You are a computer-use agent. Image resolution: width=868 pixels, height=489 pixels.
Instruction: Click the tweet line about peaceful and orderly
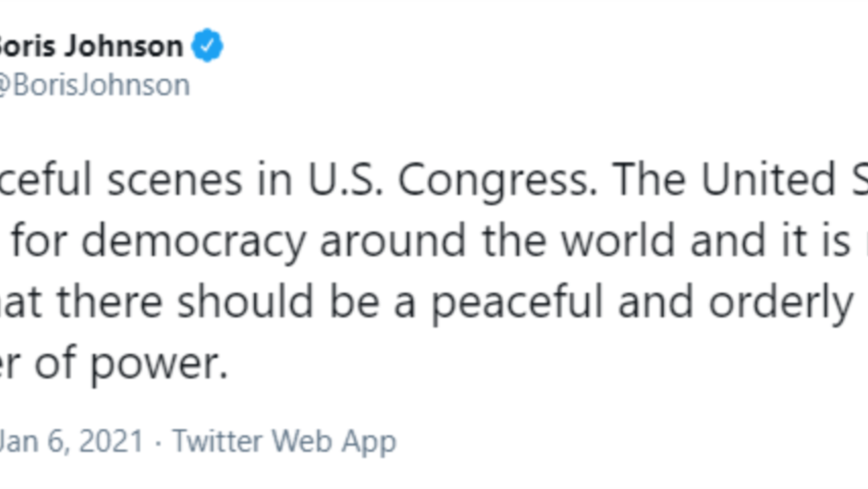[434, 302]
